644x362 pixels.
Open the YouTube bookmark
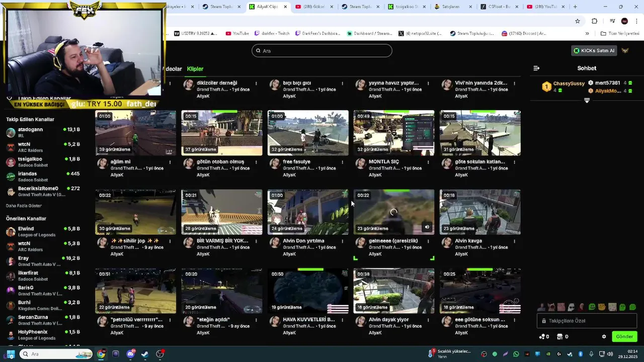[237, 34]
